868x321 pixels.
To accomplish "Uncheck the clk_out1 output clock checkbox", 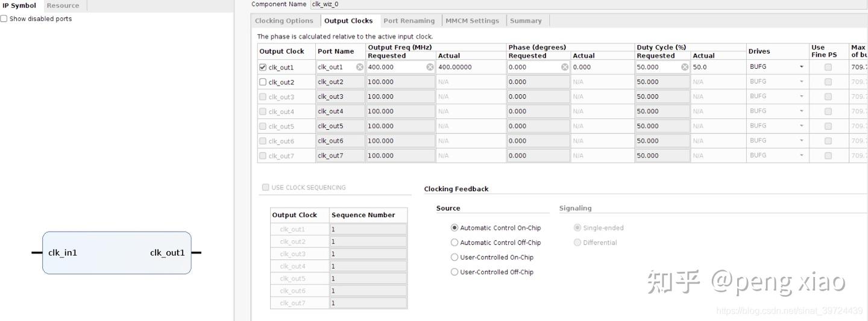I will (x=263, y=67).
